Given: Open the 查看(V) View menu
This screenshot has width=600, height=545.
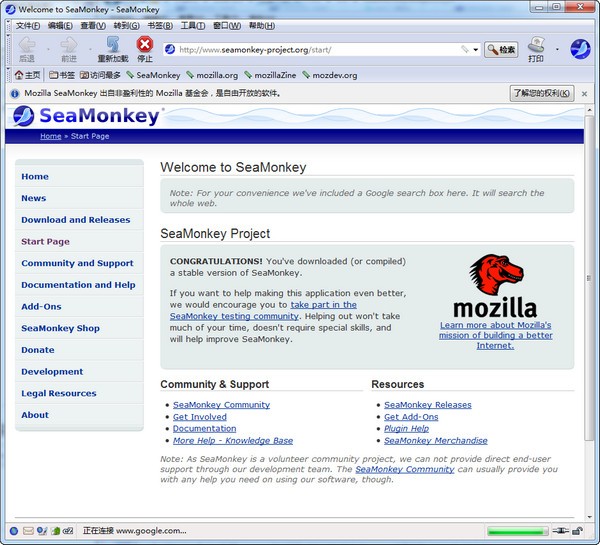Looking at the screenshot, I should coord(93,26).
